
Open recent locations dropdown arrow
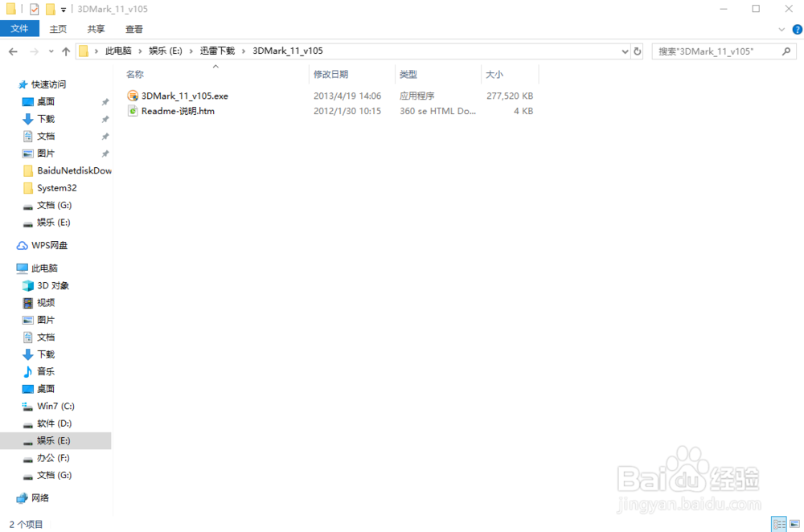point(51,51)
